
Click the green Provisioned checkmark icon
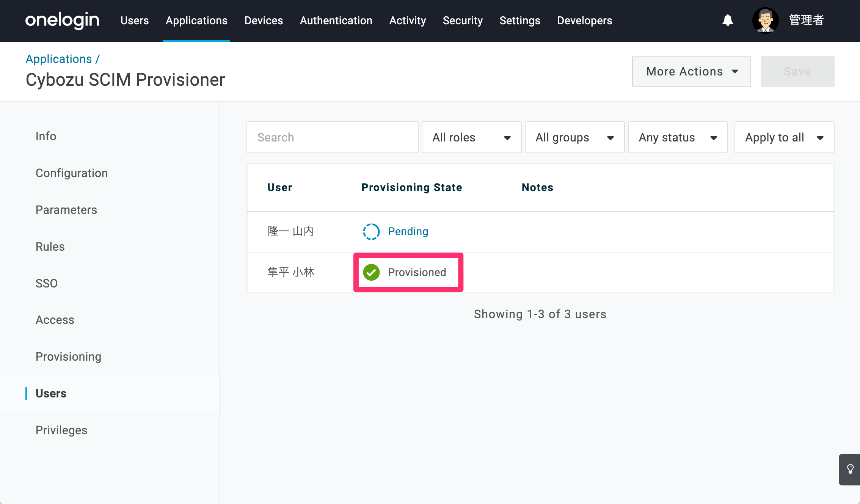click(x=371, y=272)
